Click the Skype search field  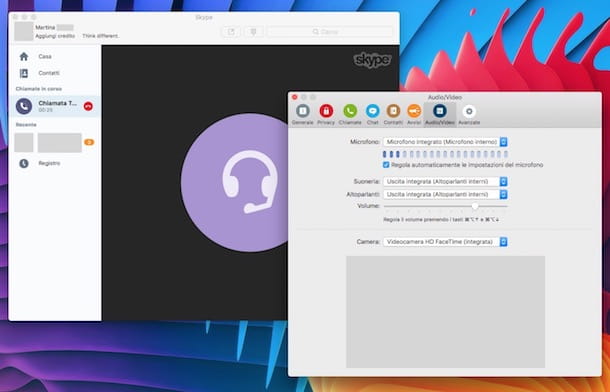click(x=330, y=32)
